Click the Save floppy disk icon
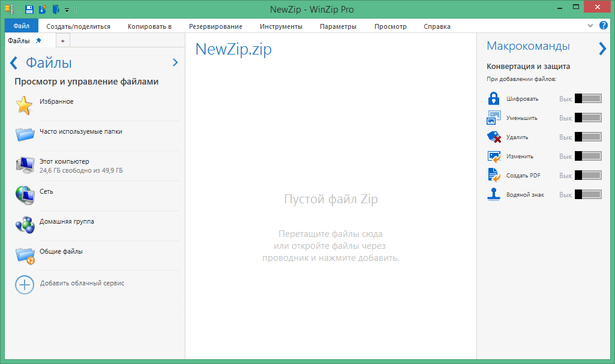This screenshot has width=615, height=364. pos(29,9)
